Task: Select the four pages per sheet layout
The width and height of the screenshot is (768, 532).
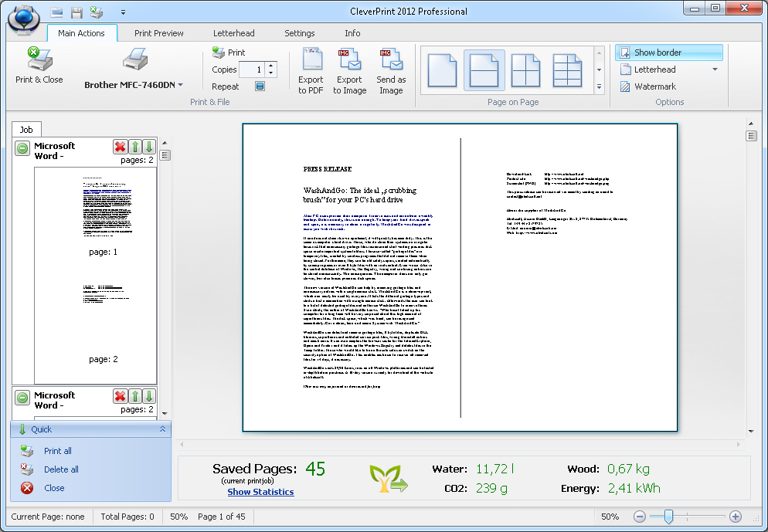Action: 525,70
